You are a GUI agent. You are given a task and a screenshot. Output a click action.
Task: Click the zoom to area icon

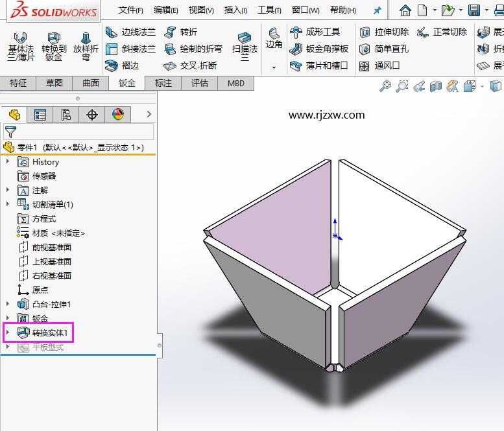402,86
